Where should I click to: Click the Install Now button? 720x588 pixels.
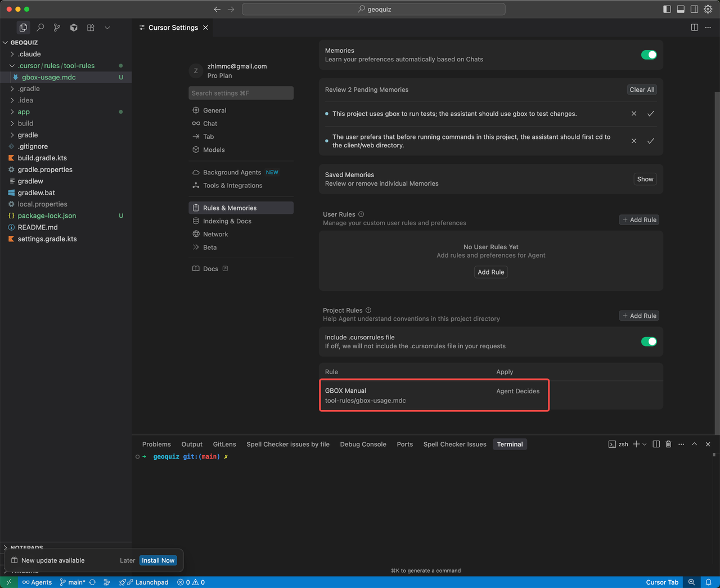point(158,560)
